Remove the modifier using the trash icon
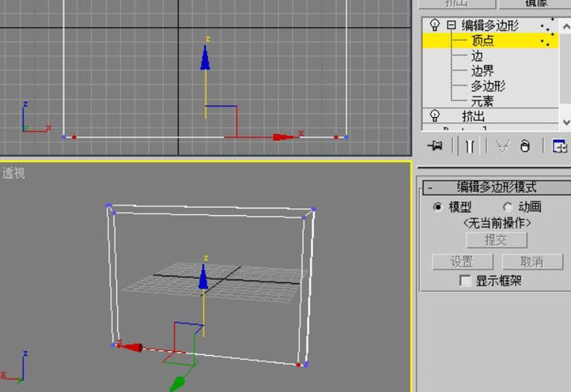Screen dimensions: 571x392 click(x=525, y=146)
